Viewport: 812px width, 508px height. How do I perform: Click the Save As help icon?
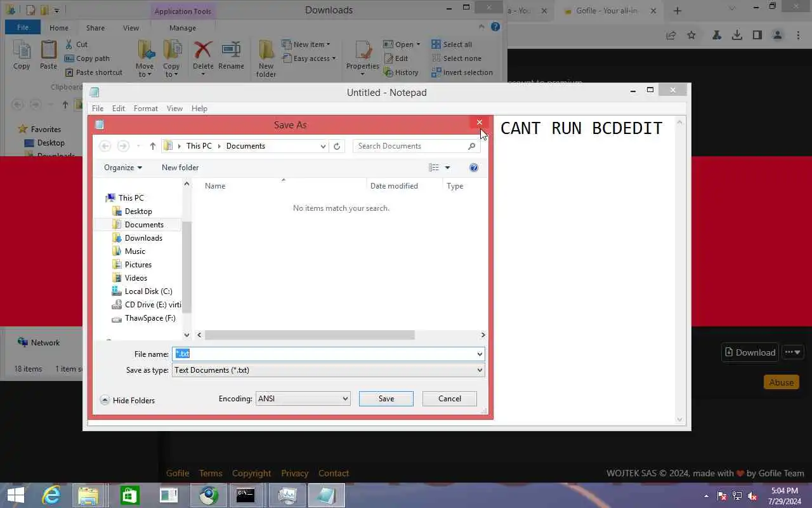pos(474,168)
